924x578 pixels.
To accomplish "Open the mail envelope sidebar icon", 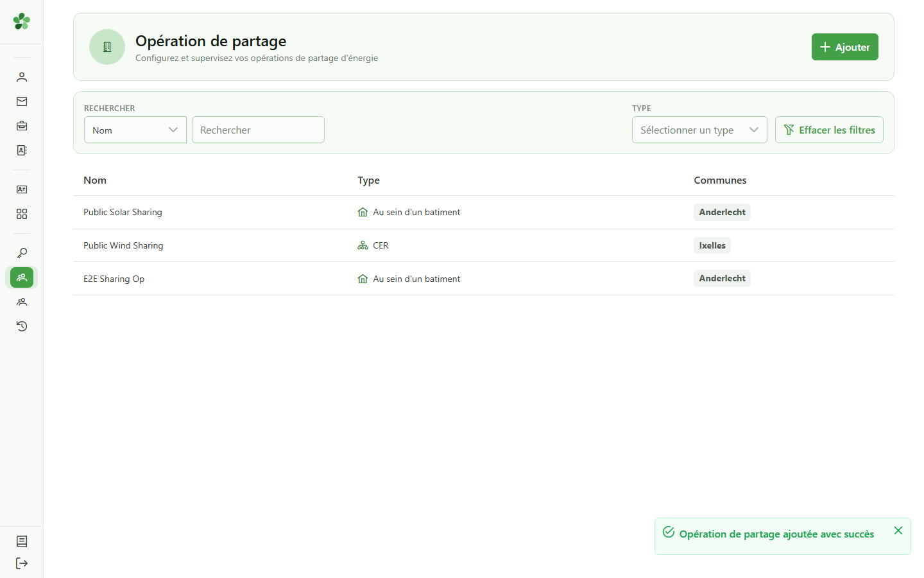I will pyautogui.click(x=22, y=101).
